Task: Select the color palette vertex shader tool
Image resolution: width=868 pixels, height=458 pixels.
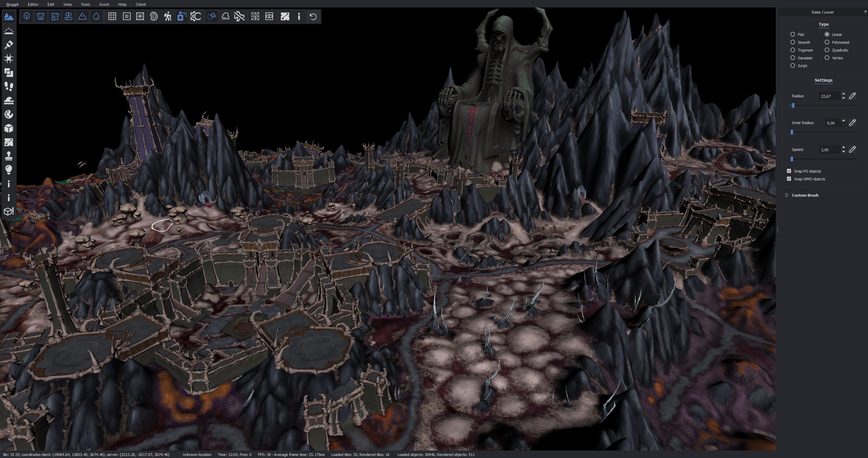Action: pyautogui.click(x=9, y=114)
